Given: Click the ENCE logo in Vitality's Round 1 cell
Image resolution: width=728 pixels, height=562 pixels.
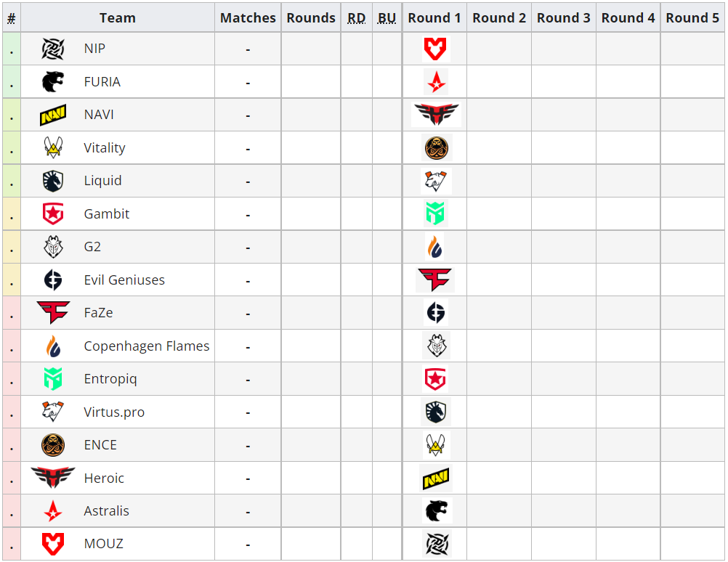Looking at the screenshot, I should [x=436, y=148].
